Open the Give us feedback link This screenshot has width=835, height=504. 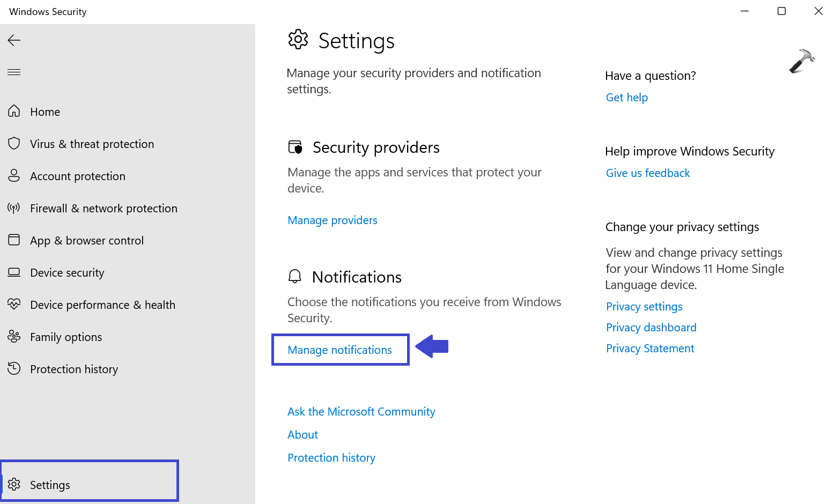pyautogui.click(x=648, y=173)
